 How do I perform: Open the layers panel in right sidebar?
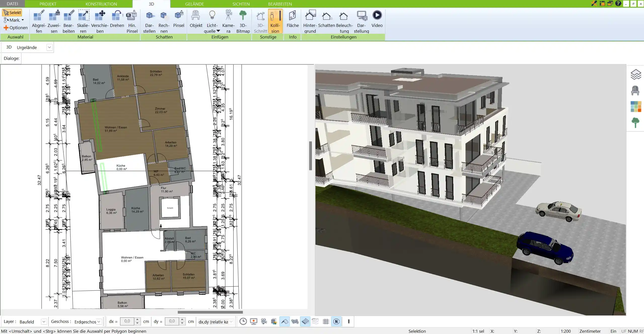(635, 74)
